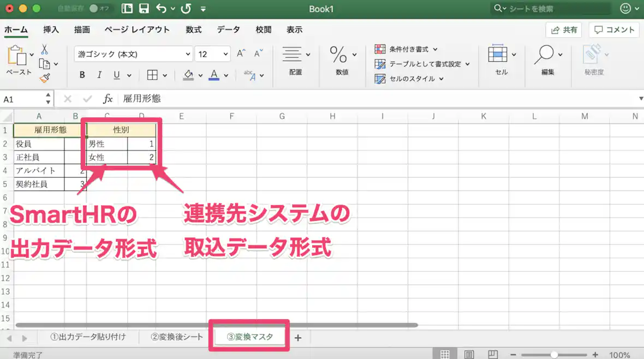Toggle underline formatting
644x359 pixels.
tap(116, 75)
